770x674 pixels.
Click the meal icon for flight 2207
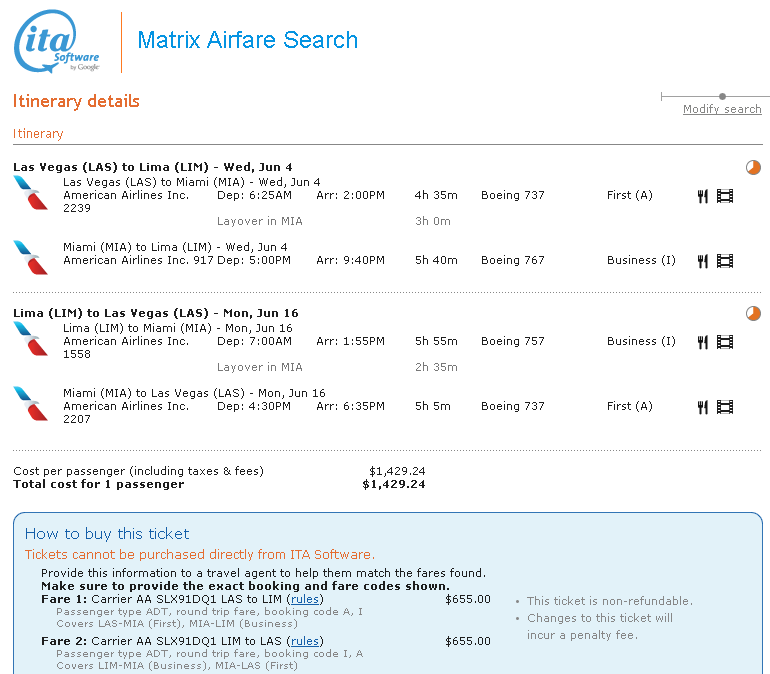[703, 407]
